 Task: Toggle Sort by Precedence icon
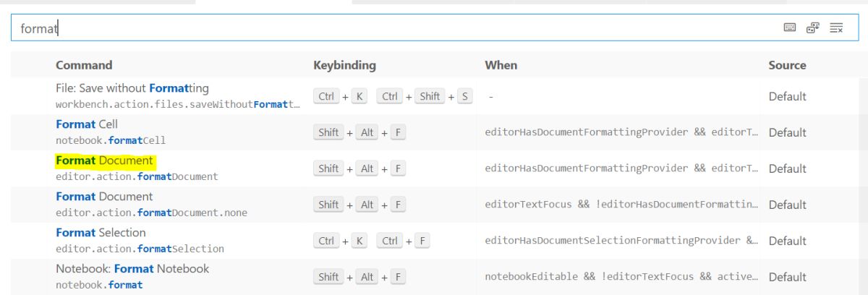[x=813, y=27]
